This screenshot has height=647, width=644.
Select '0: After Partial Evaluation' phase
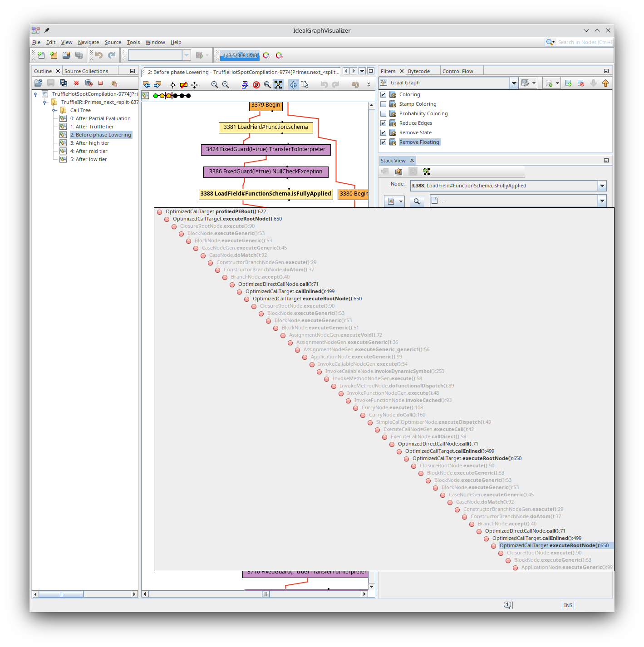100,118
